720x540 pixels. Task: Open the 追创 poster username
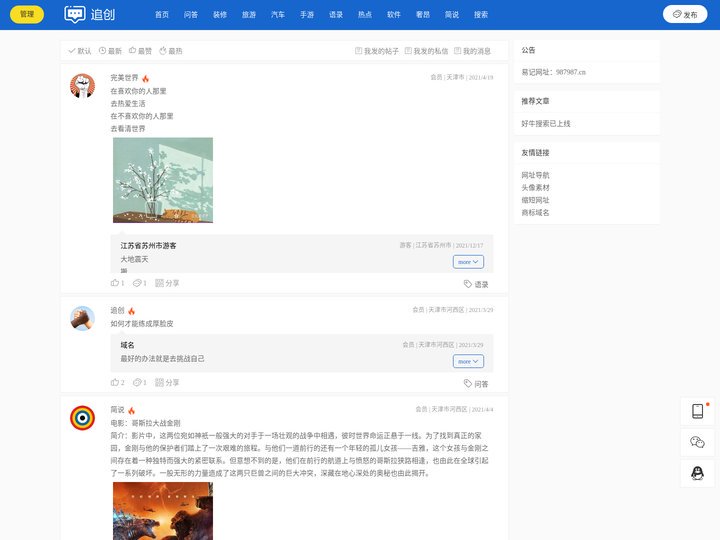click(x=118, y=310)
